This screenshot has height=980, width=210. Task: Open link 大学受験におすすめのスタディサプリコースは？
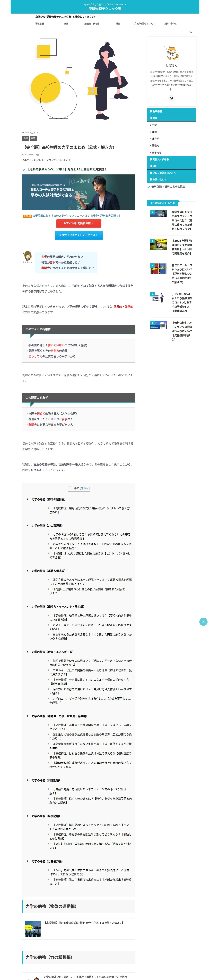pos(76,216)
